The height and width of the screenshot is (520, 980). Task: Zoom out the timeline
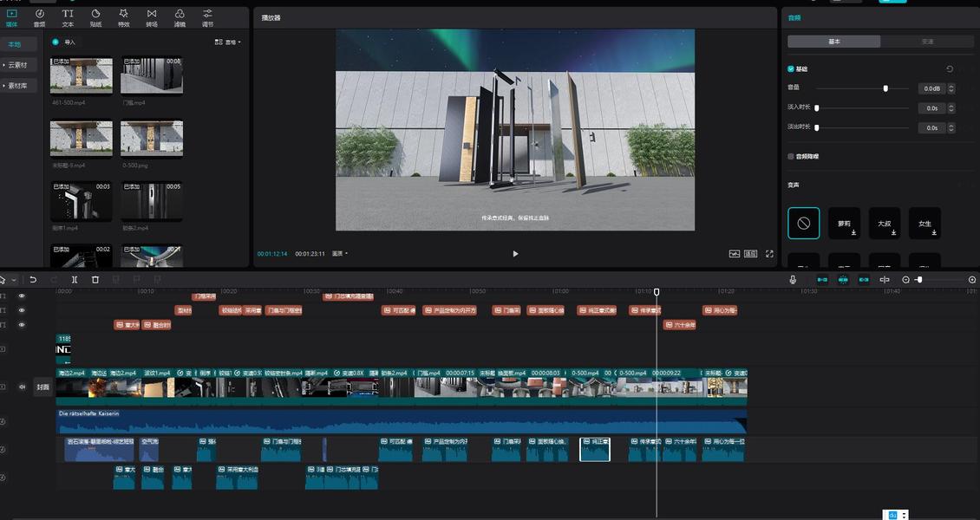905,280
